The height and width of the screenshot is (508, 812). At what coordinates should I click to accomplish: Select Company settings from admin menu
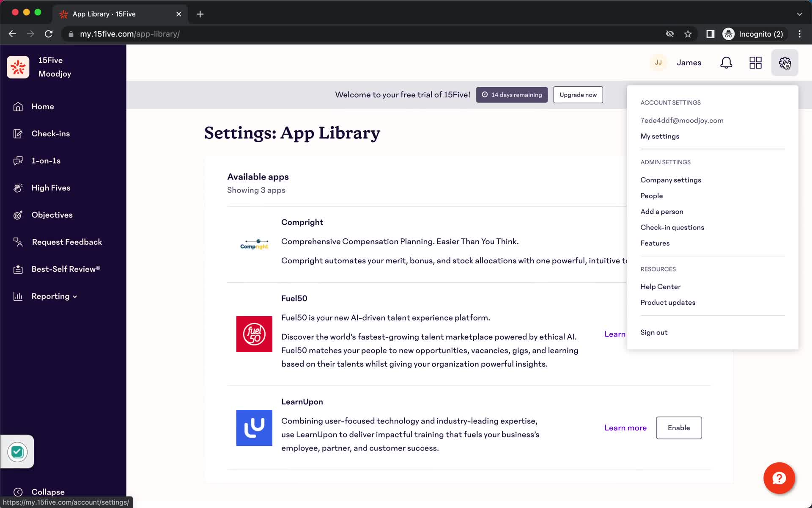[x=670, y=179]
